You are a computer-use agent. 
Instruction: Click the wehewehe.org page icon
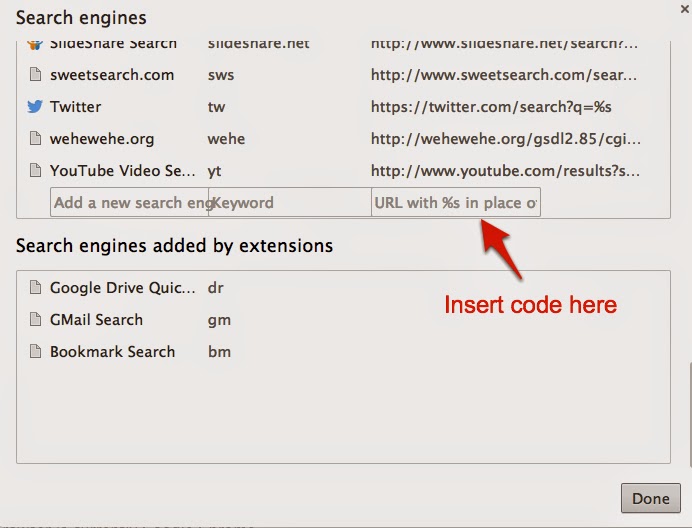35,139
